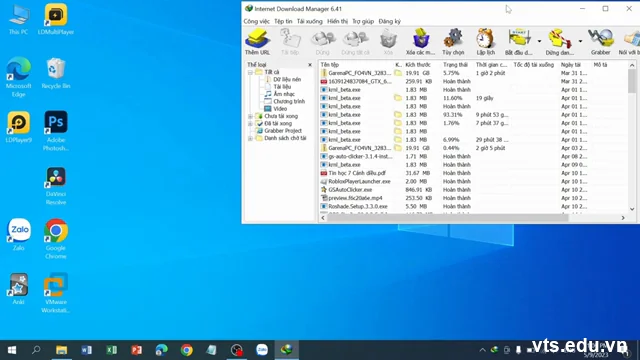Open PowerPoint from the taskbar

(136, 350)
